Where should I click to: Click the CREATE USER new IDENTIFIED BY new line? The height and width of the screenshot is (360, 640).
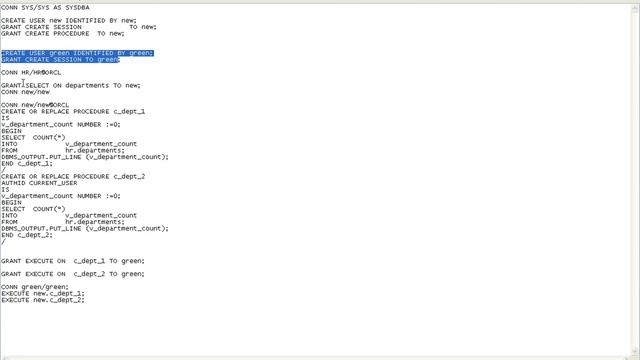69,20
